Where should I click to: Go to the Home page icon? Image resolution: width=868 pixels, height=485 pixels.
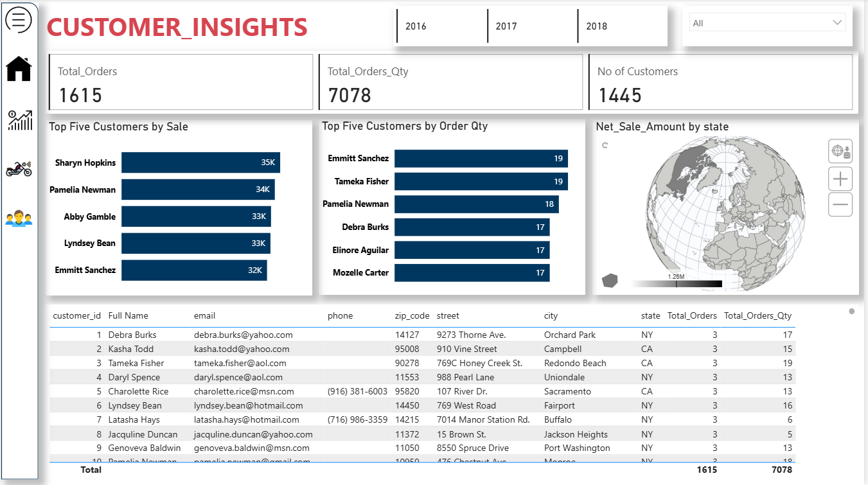19,69
